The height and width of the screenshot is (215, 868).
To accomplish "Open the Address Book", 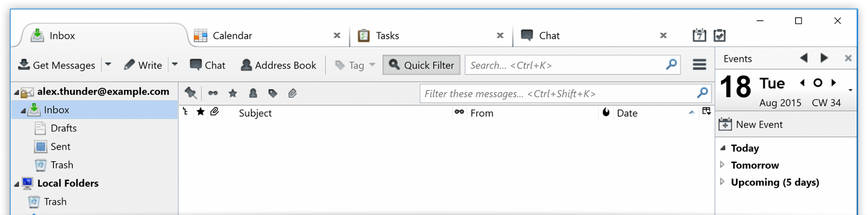I will (x=278, y=65).
